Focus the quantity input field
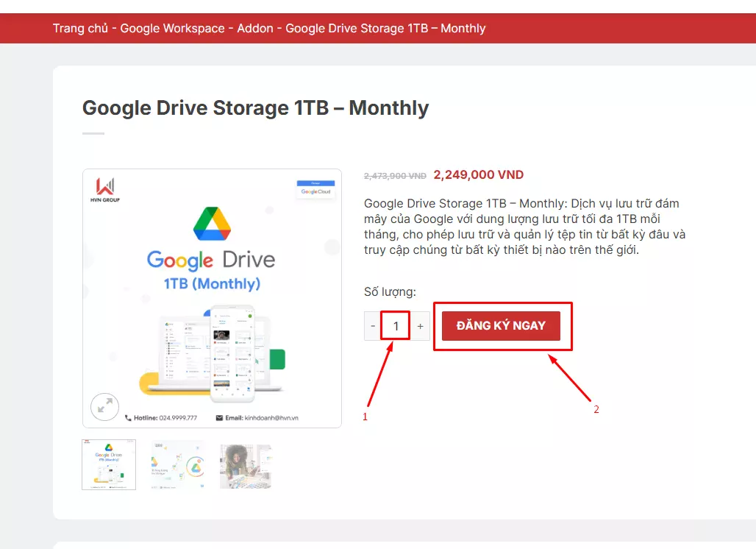The width and height of the screenshot is (756, 549). point(396,326)
